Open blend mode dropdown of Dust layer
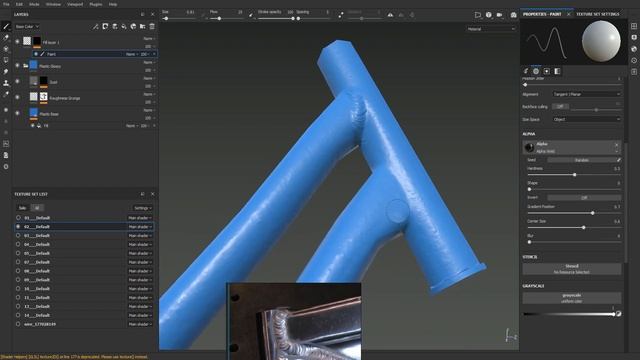The width and height of the screenshot is (640, 360). click(x=149, y=78)
